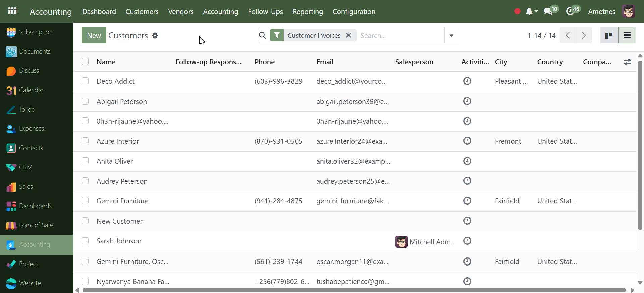Click the New customer button
Screen dimensions: 644x293
94,35
